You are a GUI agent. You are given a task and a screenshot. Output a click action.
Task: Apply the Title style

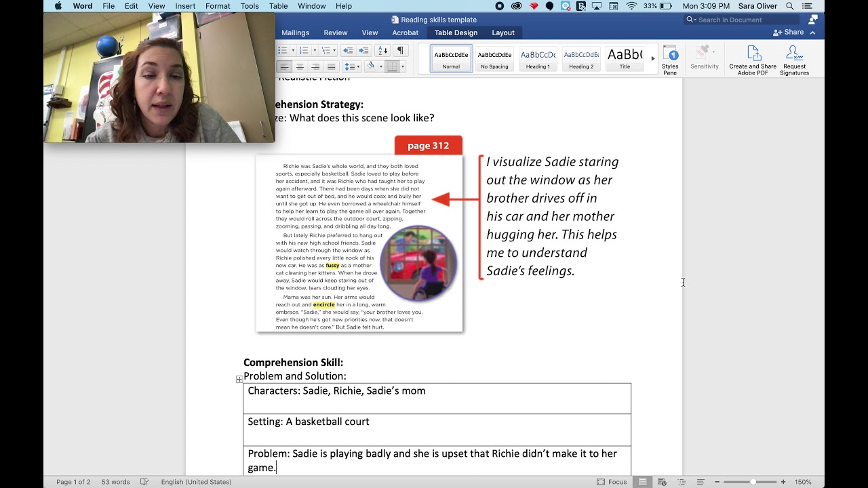coord(625,59)
